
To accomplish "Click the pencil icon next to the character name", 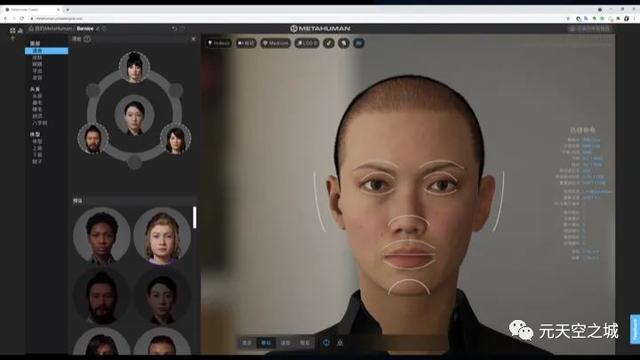I will coord(98,29).
